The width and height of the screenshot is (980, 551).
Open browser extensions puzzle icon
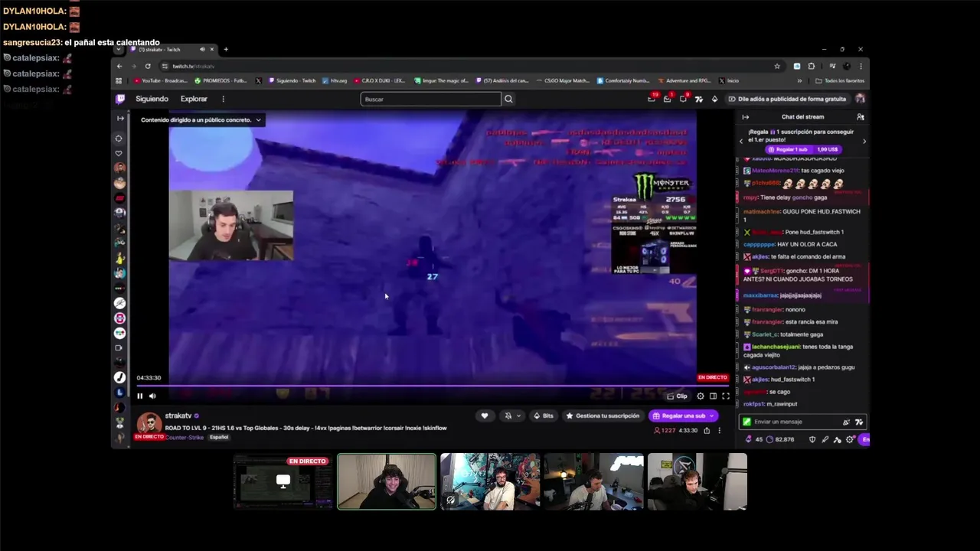(x=812, y=66)
